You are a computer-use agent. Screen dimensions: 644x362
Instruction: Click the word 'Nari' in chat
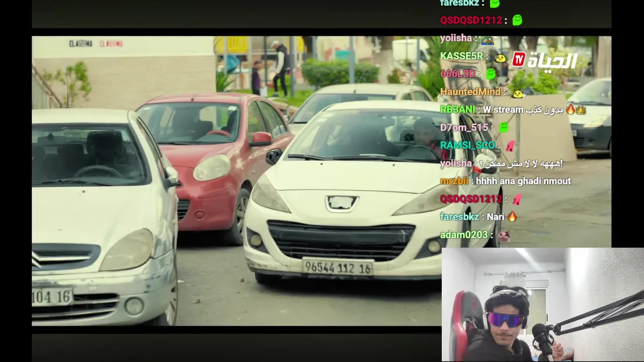coord(496,217)
